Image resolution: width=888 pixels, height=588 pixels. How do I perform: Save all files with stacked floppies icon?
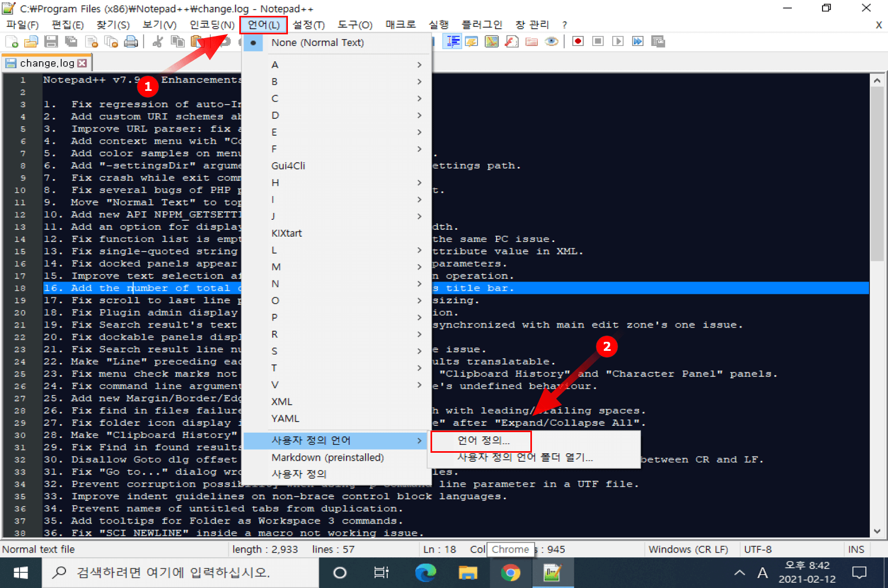[71, 42]
